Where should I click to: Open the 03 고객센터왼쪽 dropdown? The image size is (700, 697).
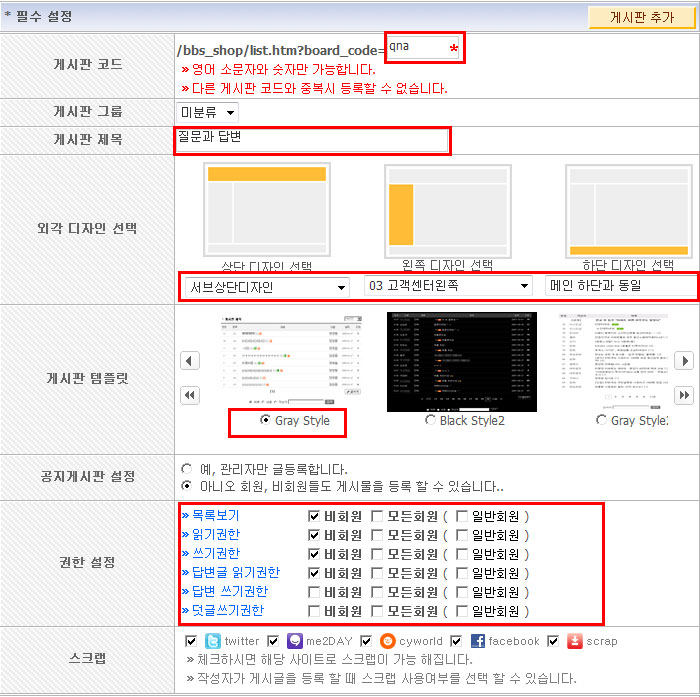448,286
